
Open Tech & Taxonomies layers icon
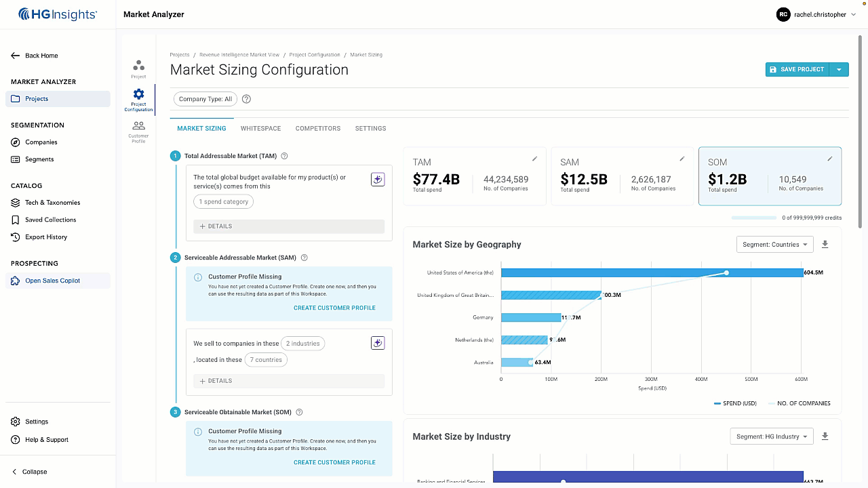click(16, 203)
